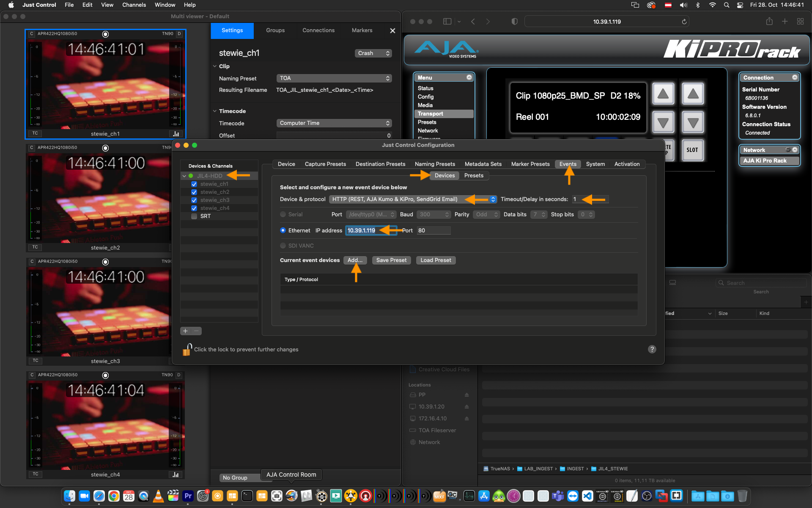Open the Device & protocol dropdown
812x508 pixels.
point(413,199)
